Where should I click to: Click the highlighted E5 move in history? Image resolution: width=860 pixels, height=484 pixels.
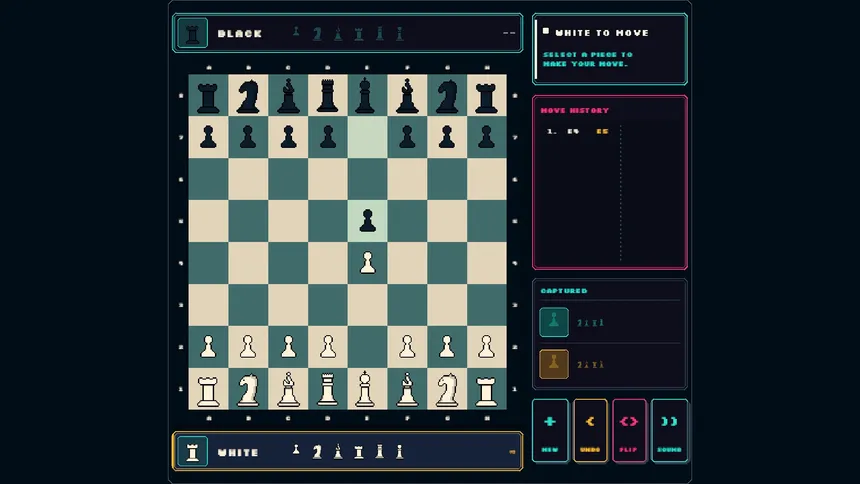click(x=602, y=131)
